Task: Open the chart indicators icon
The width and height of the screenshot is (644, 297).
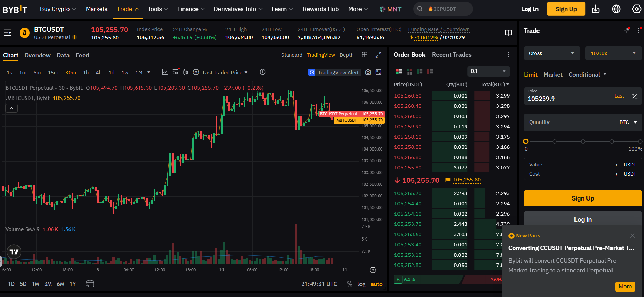Action: (165, 72)
